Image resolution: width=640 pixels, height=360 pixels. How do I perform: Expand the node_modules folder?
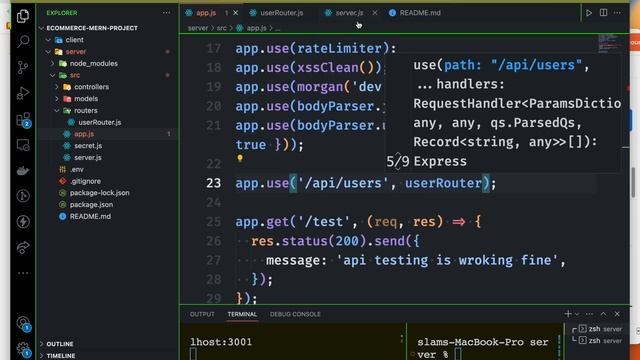(108, 64)
